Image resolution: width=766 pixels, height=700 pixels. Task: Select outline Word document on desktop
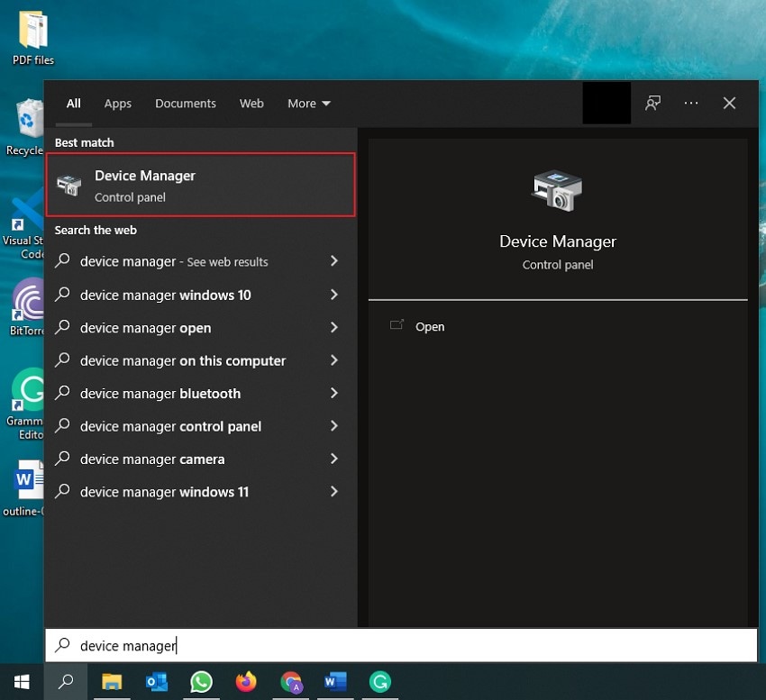(x=24, y=488)
